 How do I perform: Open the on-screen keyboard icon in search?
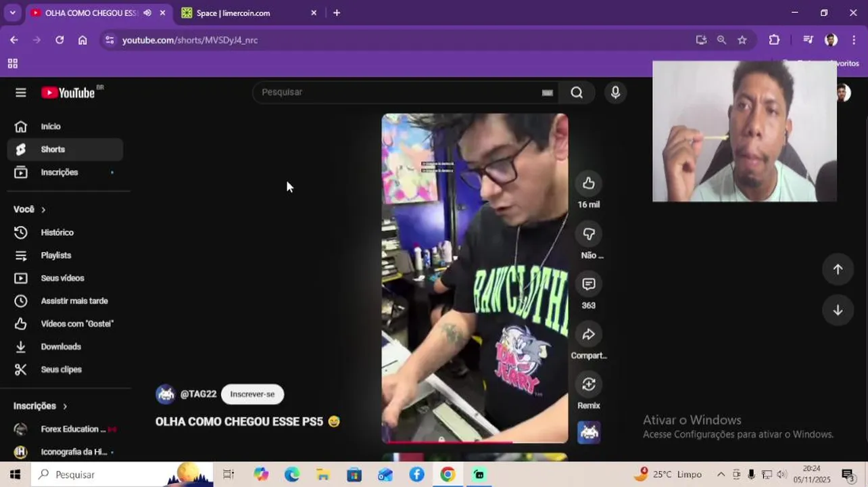[x=548, y=93]
